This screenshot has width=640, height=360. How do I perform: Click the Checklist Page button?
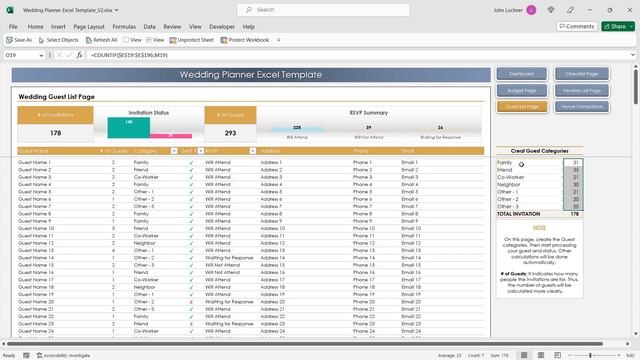click(x=582, y=74)
